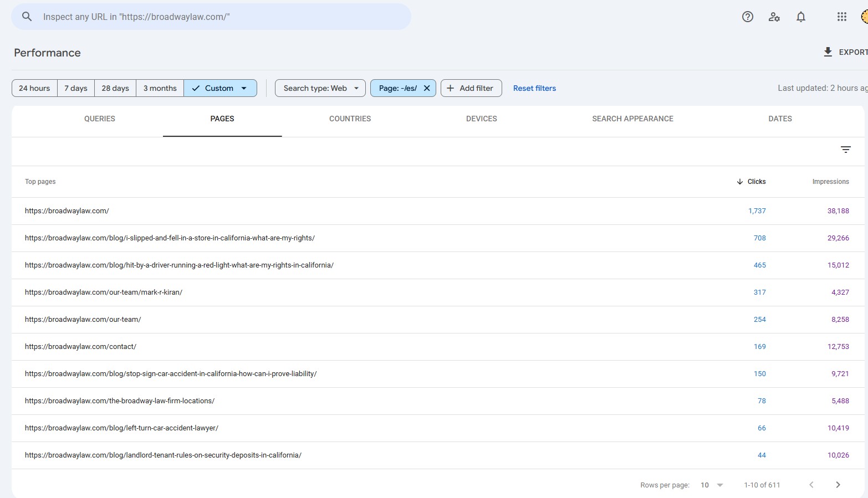
Task: Open users and settings icon
Action: pos(774,17)
